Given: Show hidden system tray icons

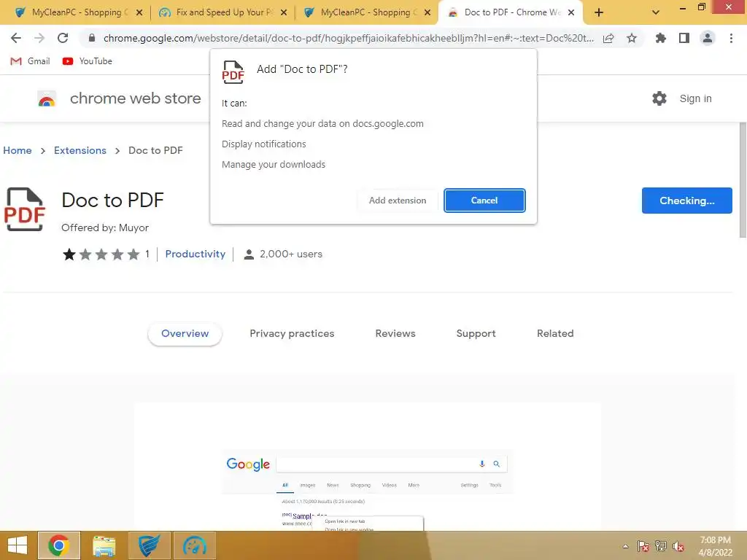Looking at the screenshot, I should tap(625, 546).
